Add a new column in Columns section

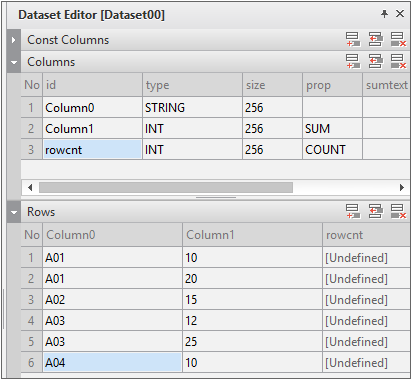click(353, 61)
